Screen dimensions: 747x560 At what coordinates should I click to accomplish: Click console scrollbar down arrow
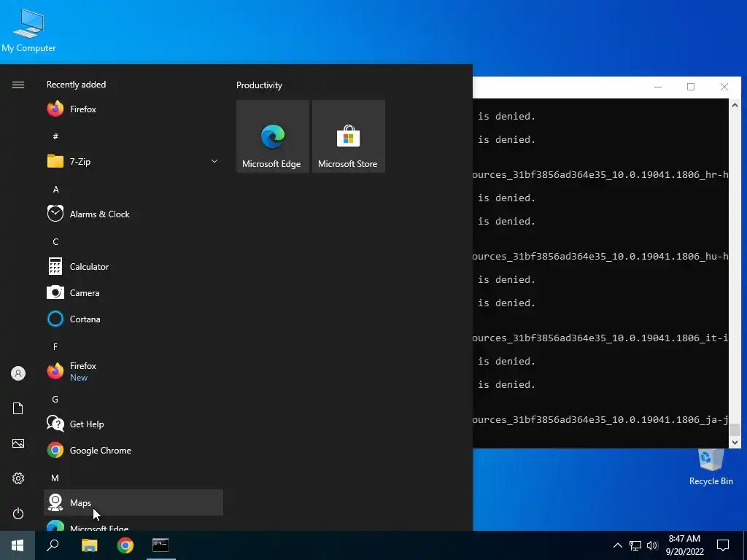pyautogui.click(x=735, y=443)
